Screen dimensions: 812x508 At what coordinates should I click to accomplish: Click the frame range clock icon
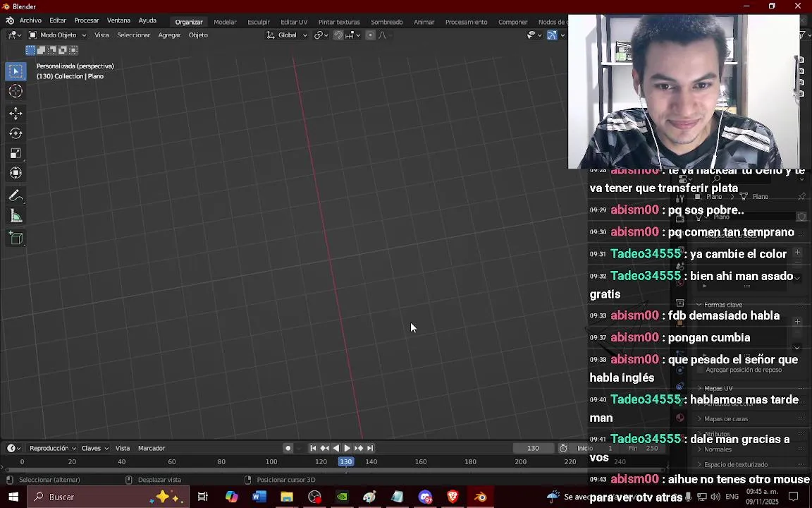click(563, 449)
